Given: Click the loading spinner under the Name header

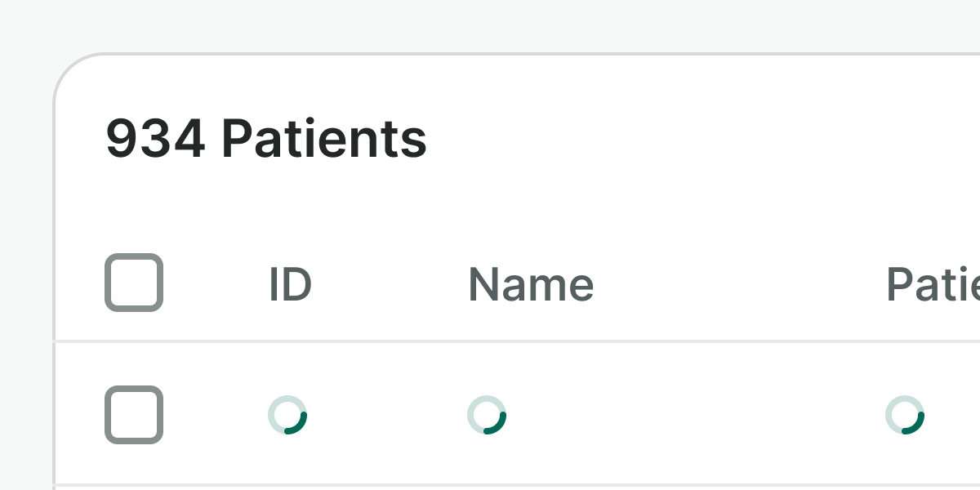Looking at the screenshot, I should [x=487, y=415].
